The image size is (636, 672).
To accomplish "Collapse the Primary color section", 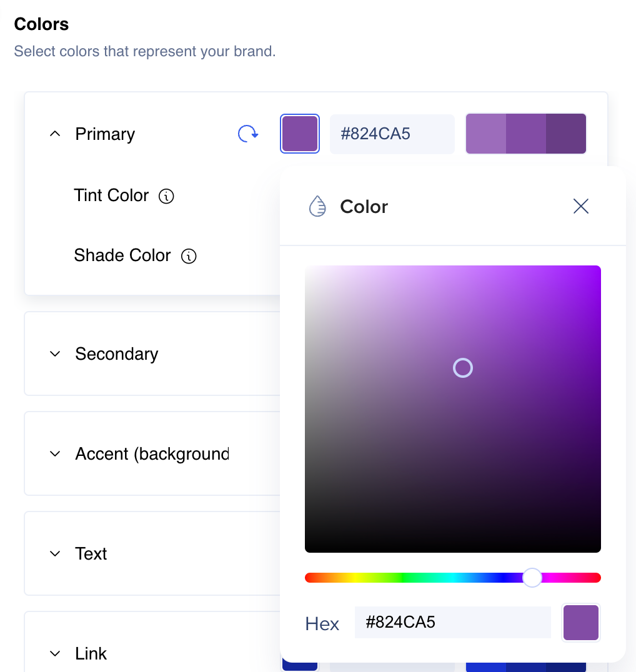I will pyautogui.click(x=55, y=134).
